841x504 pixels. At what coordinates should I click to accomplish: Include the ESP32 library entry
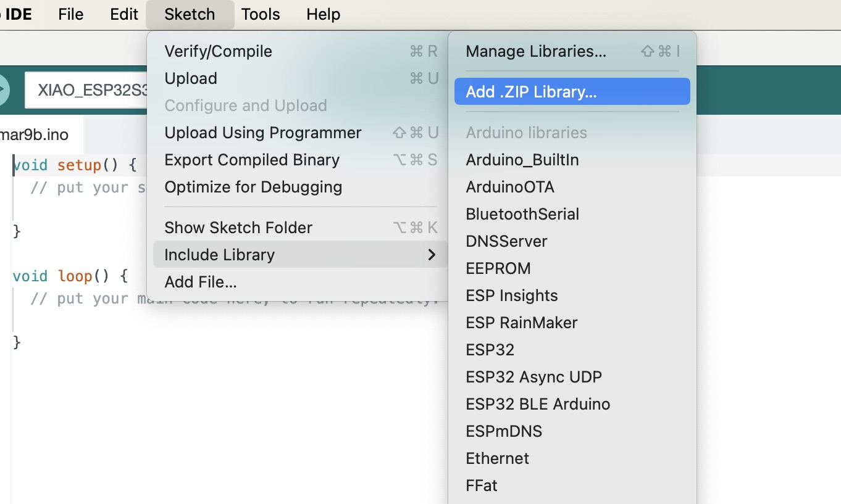point(572,350)
